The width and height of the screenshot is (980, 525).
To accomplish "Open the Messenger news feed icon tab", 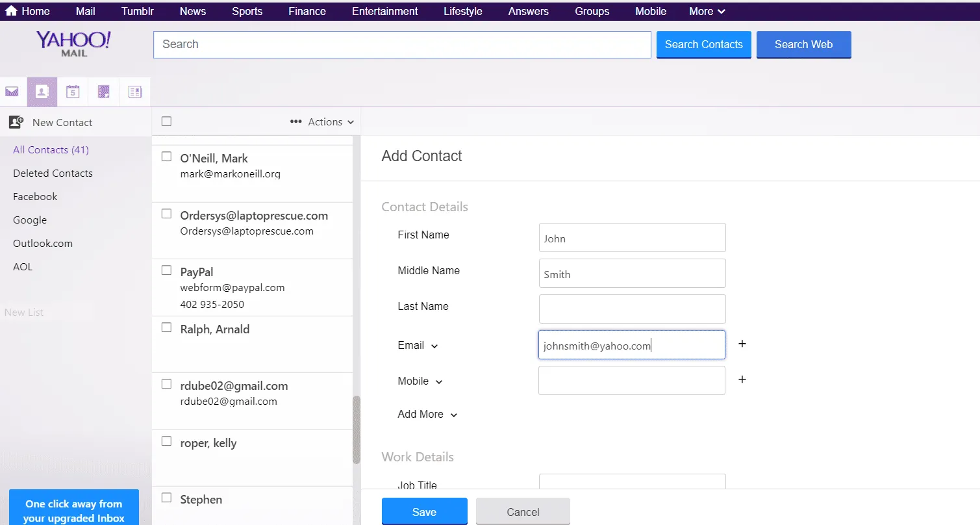I will (x=134, y=92).
